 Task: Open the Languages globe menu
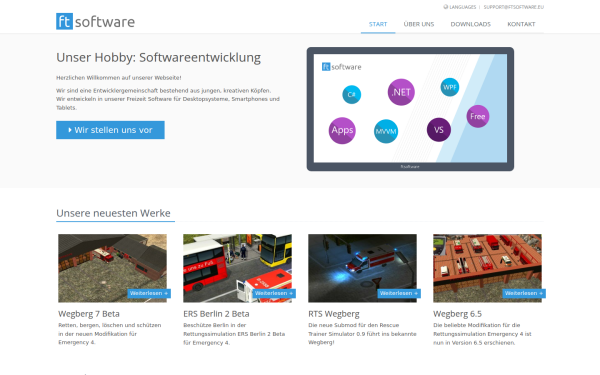[460, 7]
